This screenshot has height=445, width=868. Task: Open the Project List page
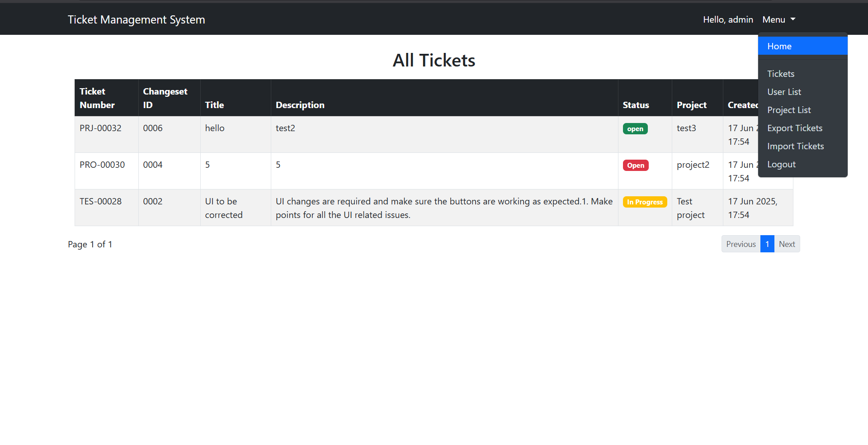tap(789, 109)
